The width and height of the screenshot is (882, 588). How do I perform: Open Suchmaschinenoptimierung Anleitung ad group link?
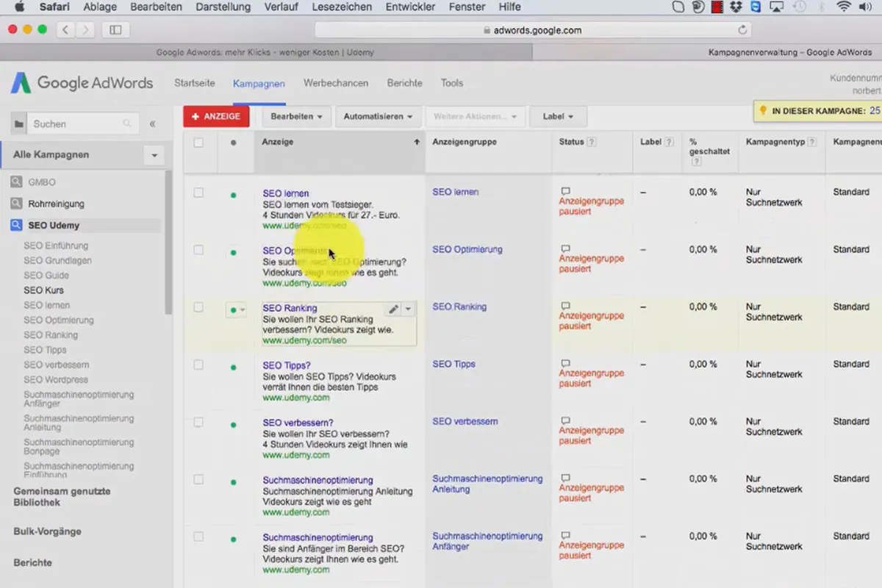coord(487,484)
